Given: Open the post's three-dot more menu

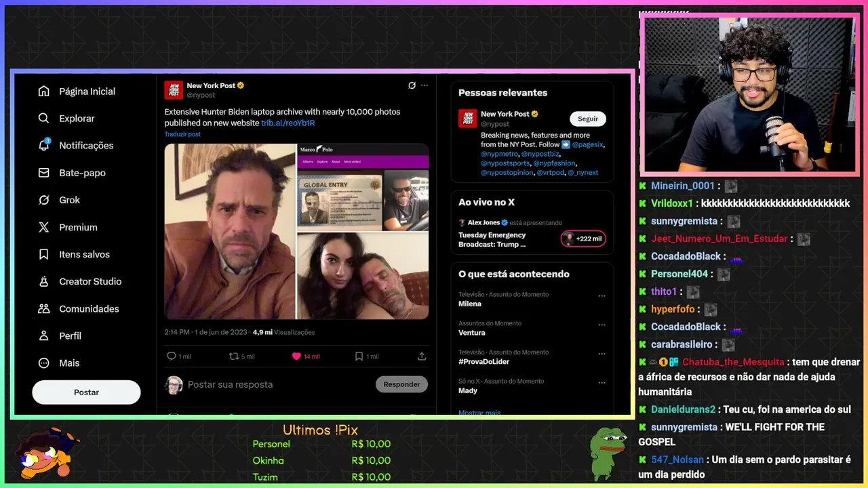Looking at the screenshot, I should [425, 85].
